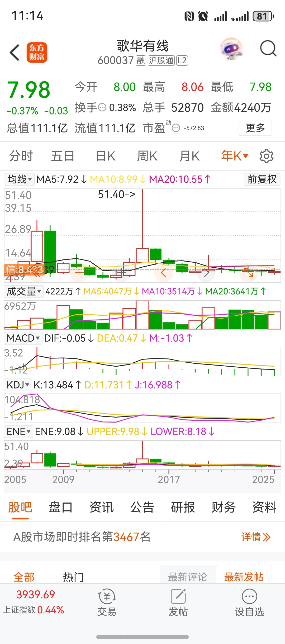The height and width of the screenshot is (644, 285).
Task: Tap the KDJ chart panel
Action: pos(142,408)
